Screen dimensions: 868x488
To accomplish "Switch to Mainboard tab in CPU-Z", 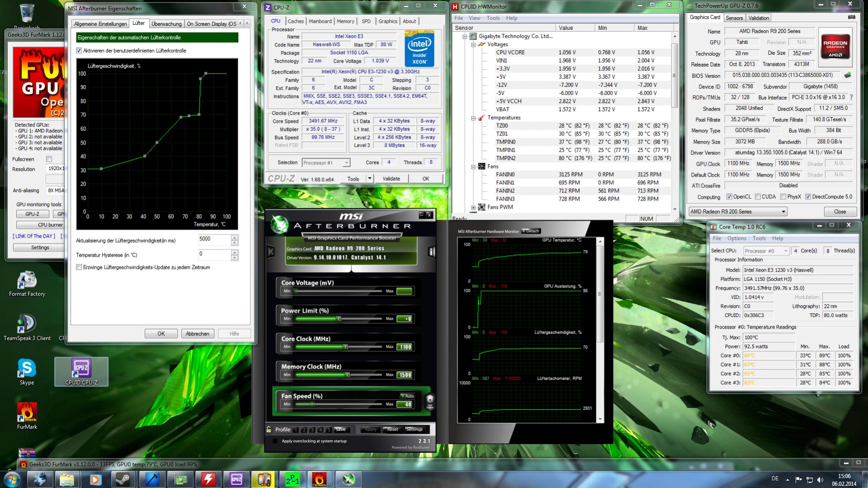I will (x=320, y=21).
